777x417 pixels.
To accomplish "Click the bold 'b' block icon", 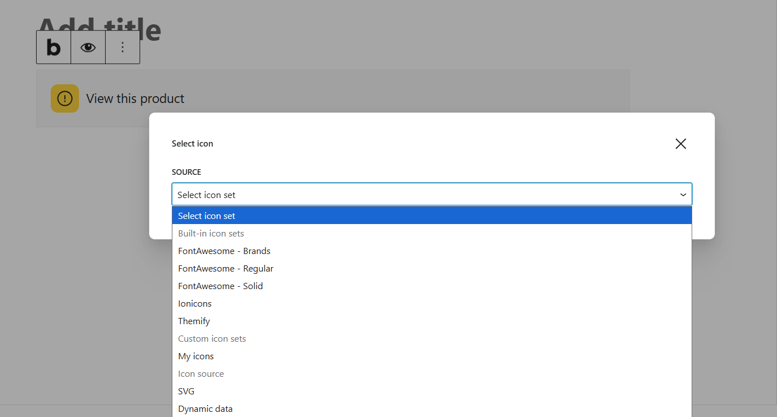I will (54, 47).
